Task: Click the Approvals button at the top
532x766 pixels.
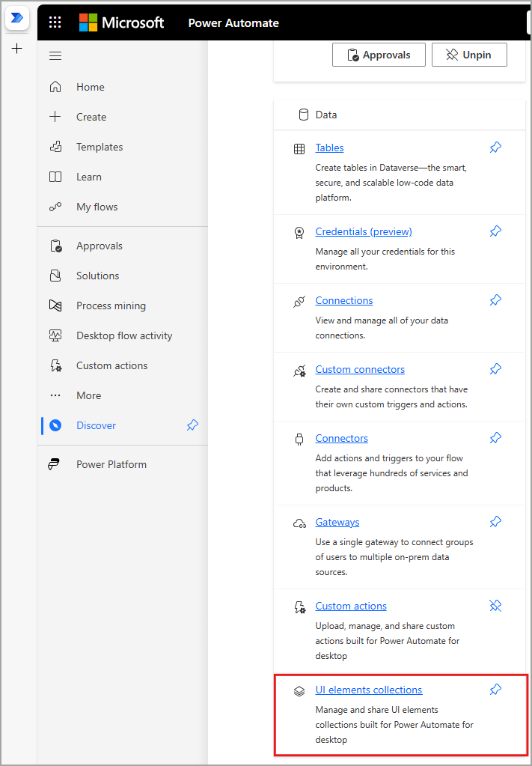Action: 379,54
